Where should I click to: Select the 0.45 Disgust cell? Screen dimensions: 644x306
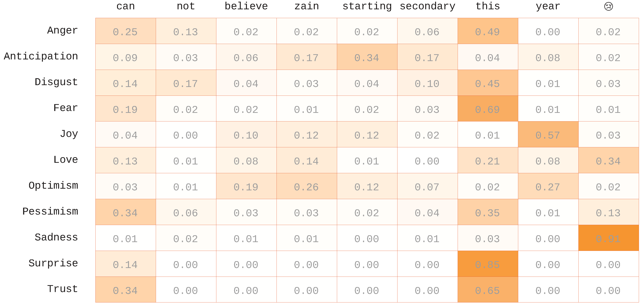(487, 83)
